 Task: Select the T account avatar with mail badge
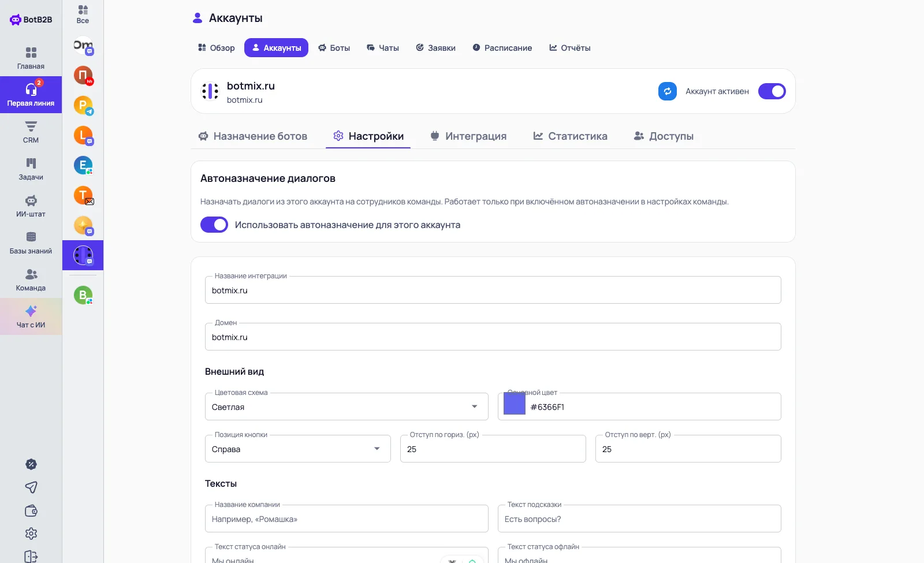[x=83, y=195]
